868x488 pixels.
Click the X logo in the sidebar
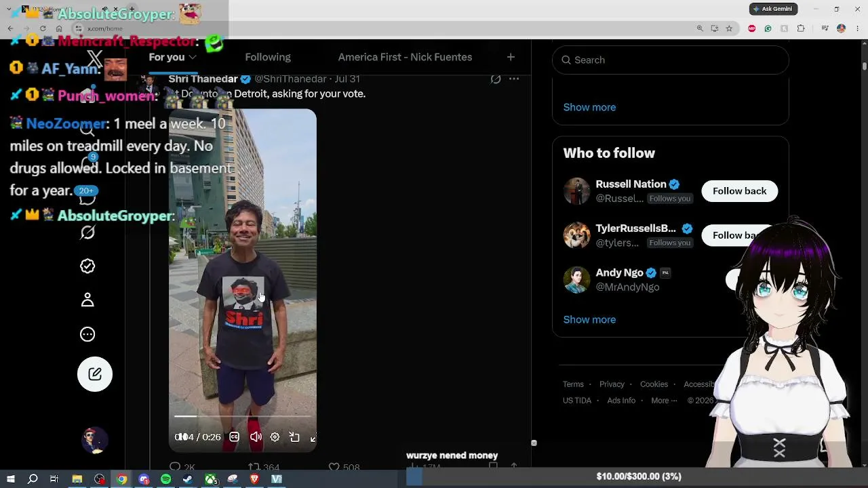[95, 59]
